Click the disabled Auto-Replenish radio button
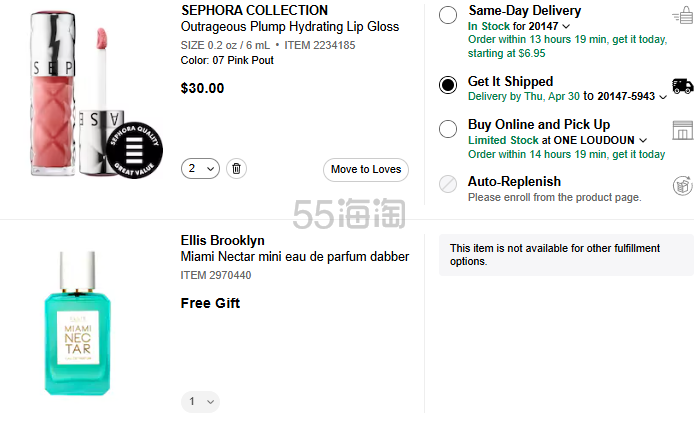Image resolution: width=698 pixels, height=427 pixels. [448, 184]
